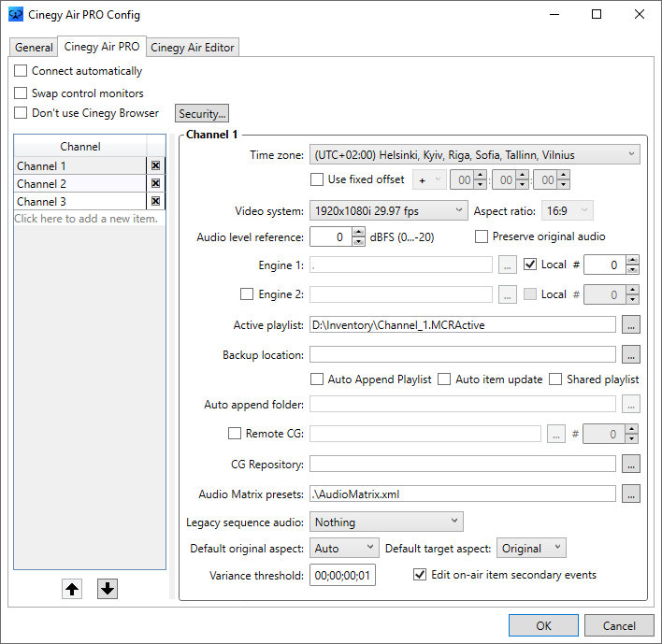Increase Engine 1 local number
This screenshot has height=644, width=662.
tap(632, 260)
